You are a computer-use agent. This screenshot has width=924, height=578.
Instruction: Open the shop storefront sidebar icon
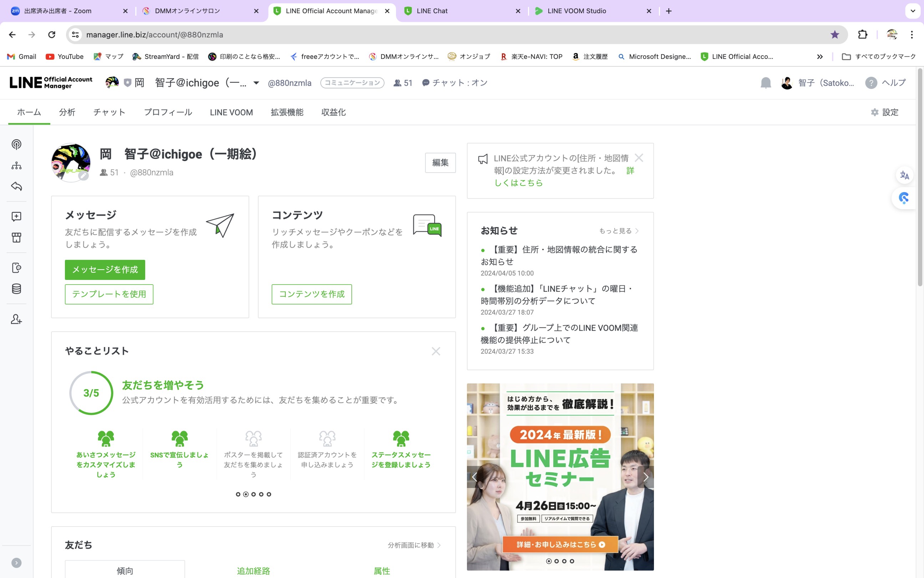16,237
